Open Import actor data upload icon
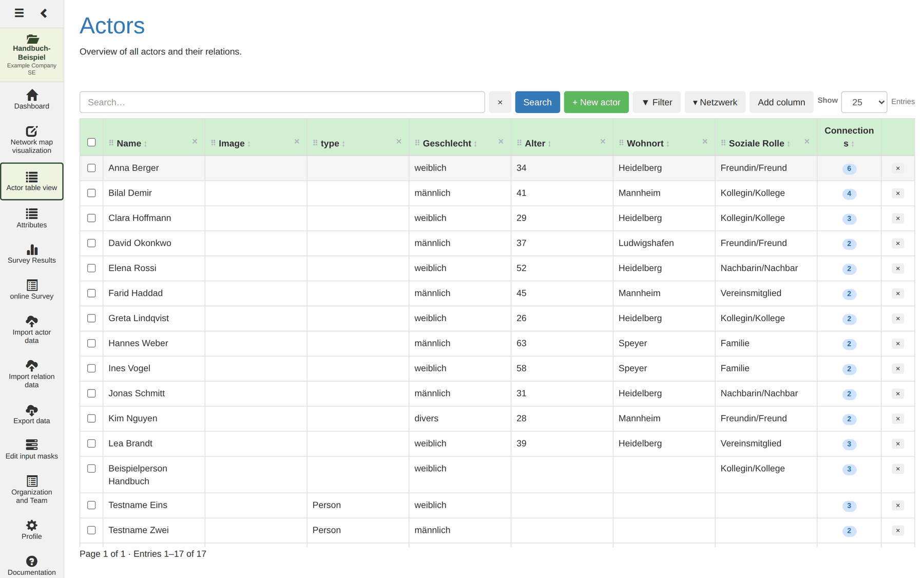 coord(32,321)
